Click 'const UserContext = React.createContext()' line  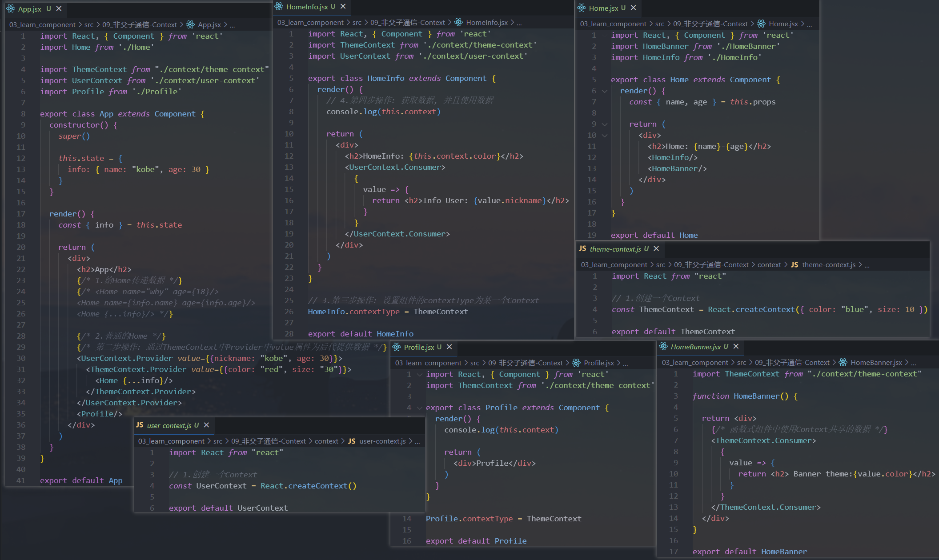click(x=262, y=486)
